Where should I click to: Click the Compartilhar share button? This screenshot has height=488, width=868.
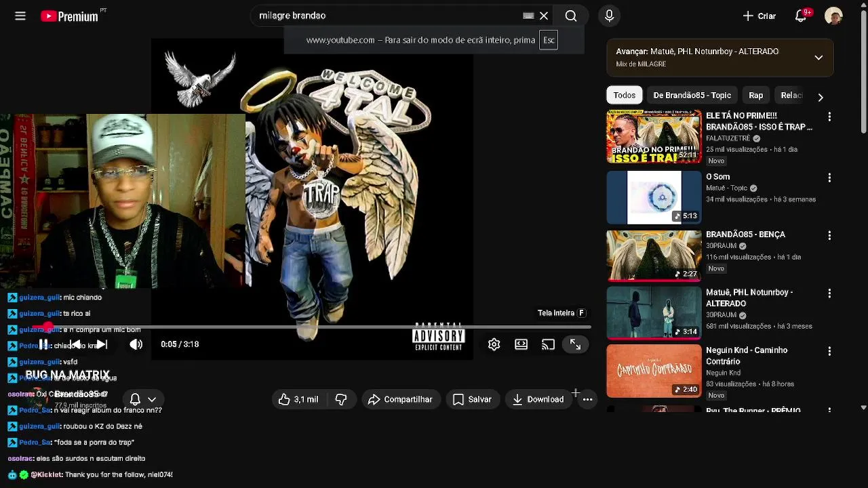[x=400, y=400]
